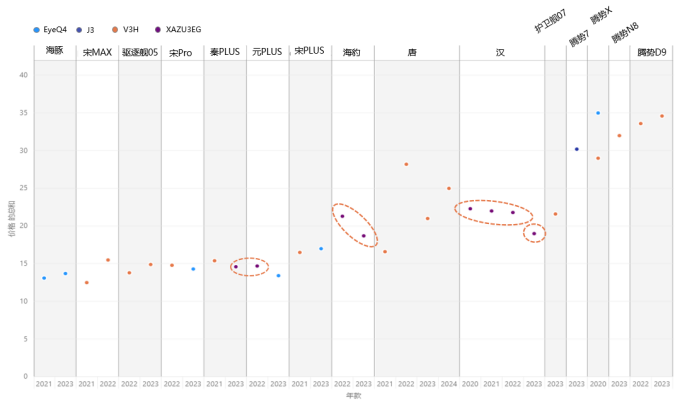Image resolution: width=693 pixels, height=407 pixels.
Task: Click the 秦PLUS column header
Action: pos(225,52)
